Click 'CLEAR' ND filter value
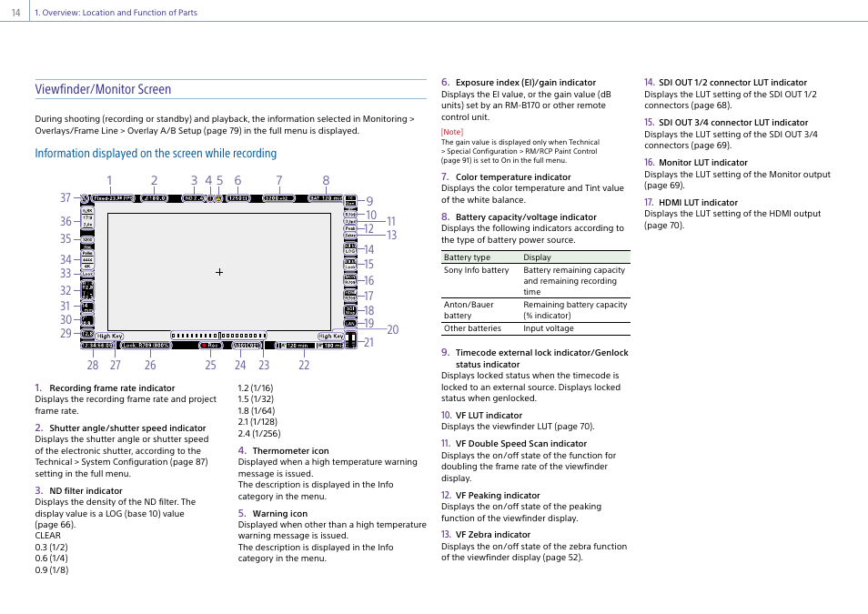Image resolution: width=868 pixels, height=614 pixels. pos(48,536)
